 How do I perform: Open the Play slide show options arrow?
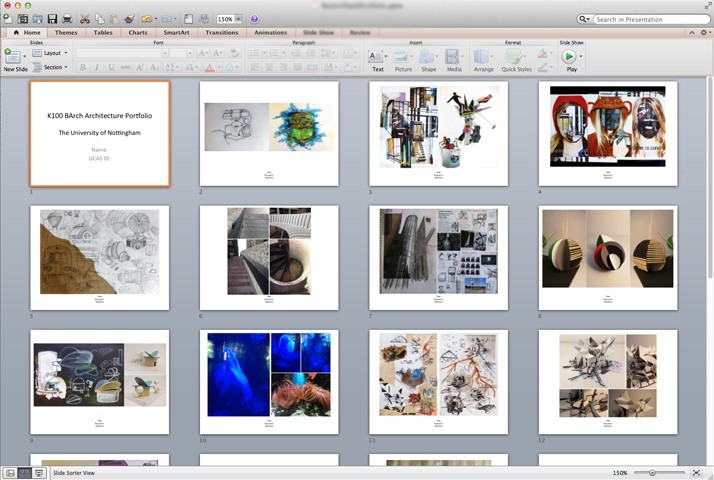click(581, 56)
